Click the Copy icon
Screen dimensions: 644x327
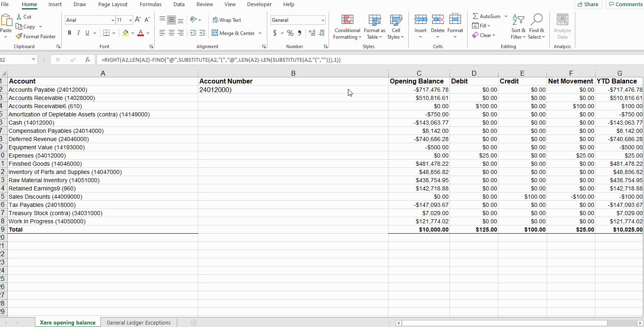19,27
